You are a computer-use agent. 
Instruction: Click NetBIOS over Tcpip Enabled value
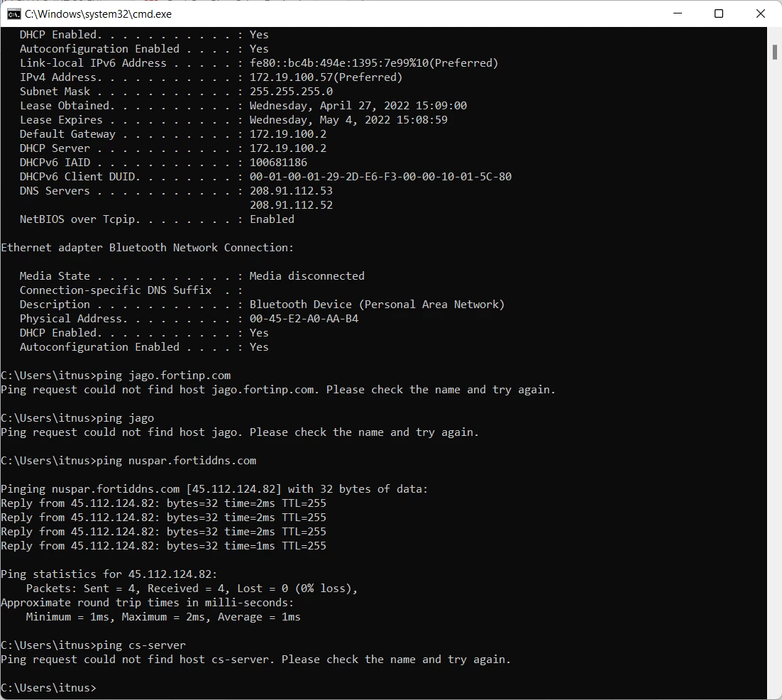click(272, 219)
